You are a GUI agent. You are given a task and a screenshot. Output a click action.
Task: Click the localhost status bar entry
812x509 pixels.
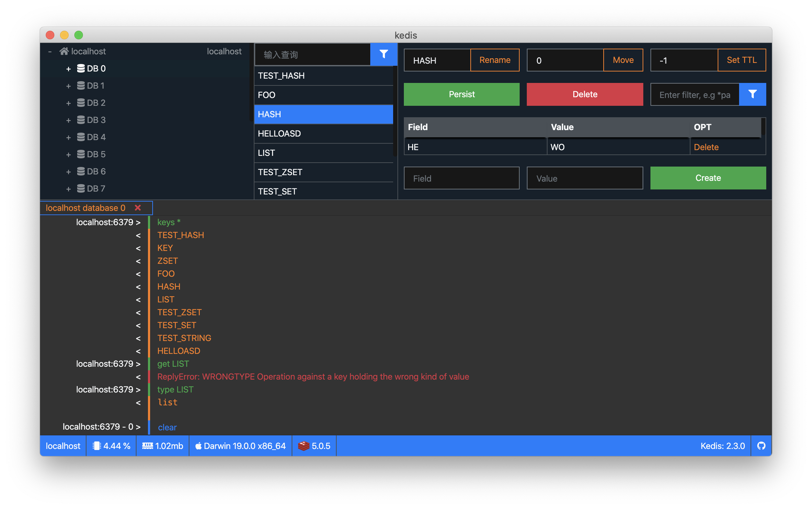pos(63,446)
